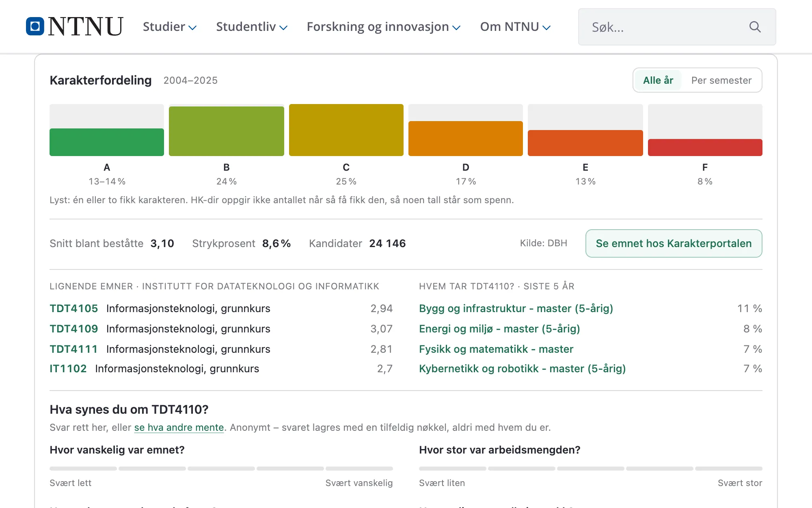Focus the Søk... search field
This screenshot has width=812, height=508.
(x=677, y=27)
